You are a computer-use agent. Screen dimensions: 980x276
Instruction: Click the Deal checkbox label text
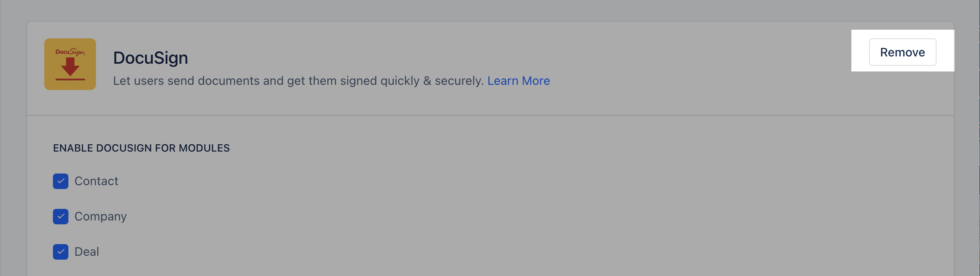click(87, 252)
